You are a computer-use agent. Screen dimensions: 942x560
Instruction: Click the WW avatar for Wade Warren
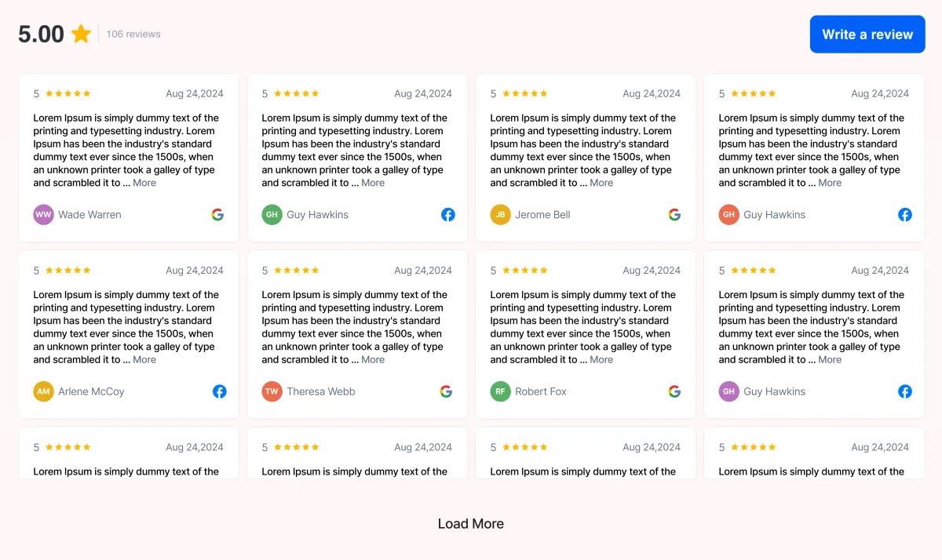tap(43, 215)
